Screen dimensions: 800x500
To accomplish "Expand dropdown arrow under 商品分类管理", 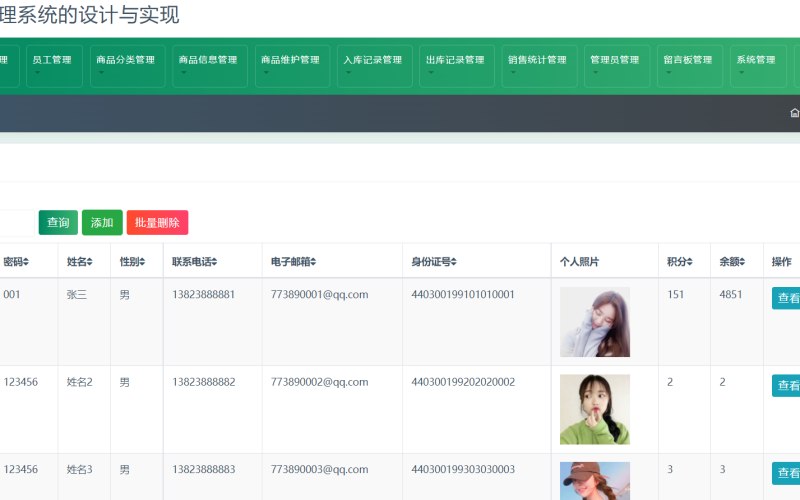I will pyautogui.click(x=101, y=72).
